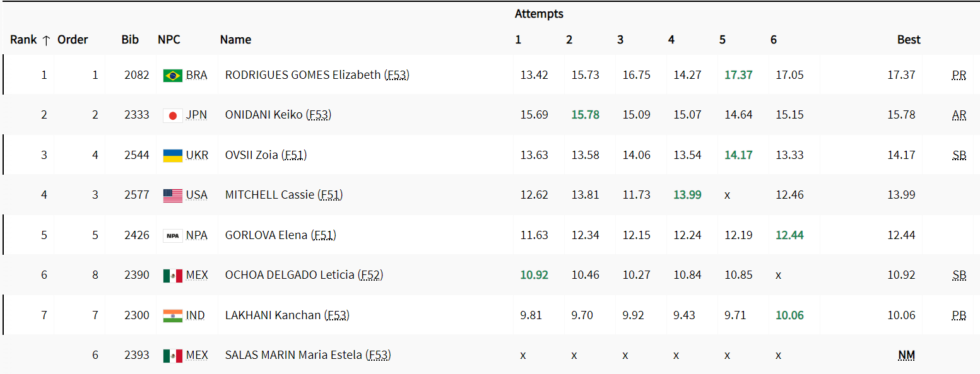The height and width of the screenshot is (374, 980).
Task: Click the NPC column header
Action: coord(169,40)
